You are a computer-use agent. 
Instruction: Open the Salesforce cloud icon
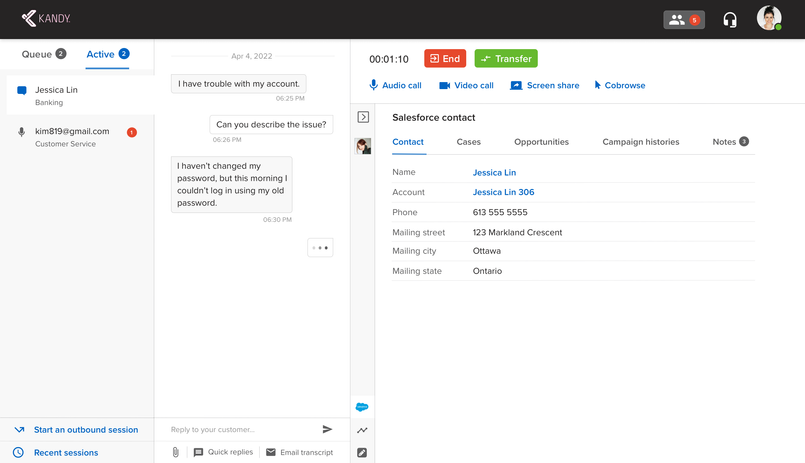[362, 407]
